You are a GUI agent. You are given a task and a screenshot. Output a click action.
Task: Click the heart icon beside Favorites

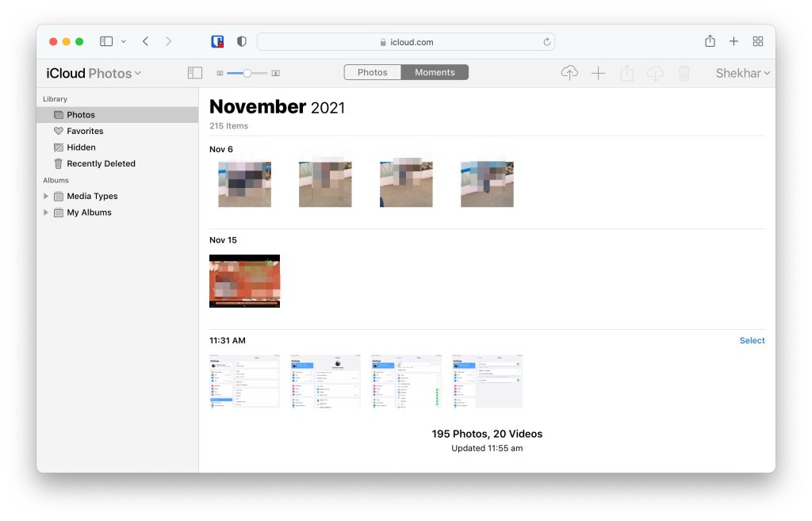[x=59, y=131]
